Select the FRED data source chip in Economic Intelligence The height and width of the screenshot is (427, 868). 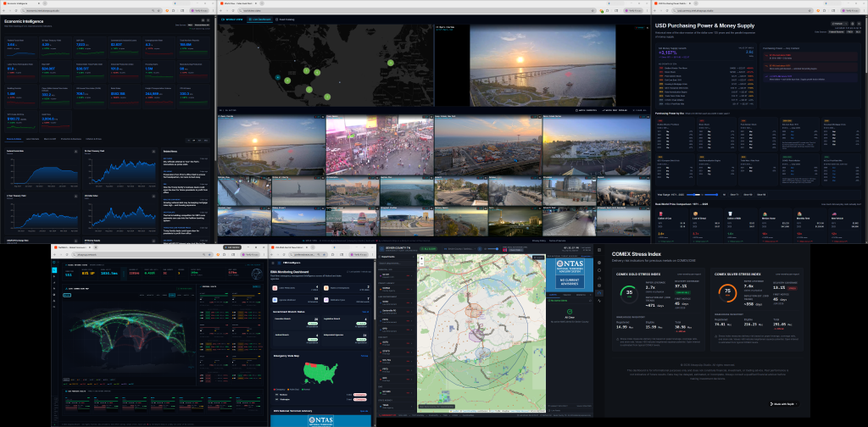(x=192, y=25)
